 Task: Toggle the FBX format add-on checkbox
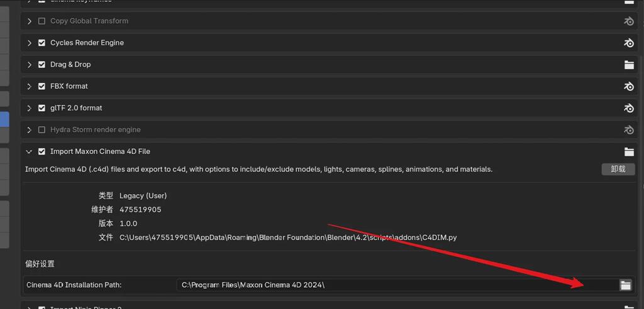[x=42, y=86]
